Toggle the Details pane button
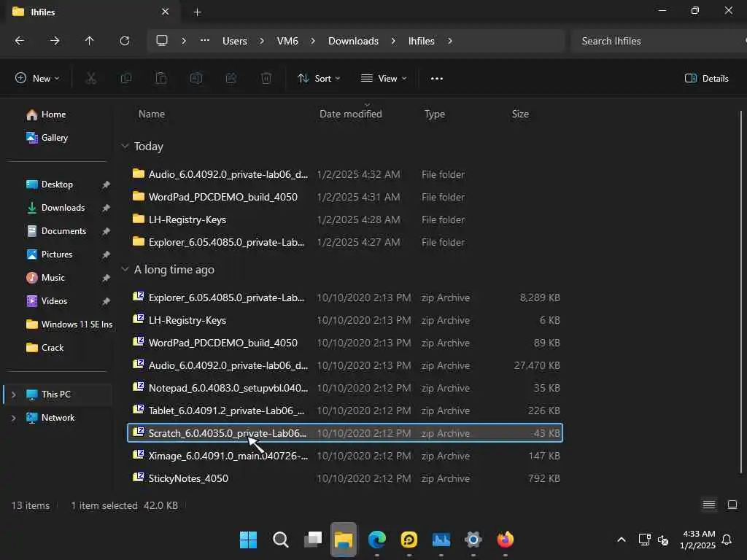747x560 pixels. point(706,78)
